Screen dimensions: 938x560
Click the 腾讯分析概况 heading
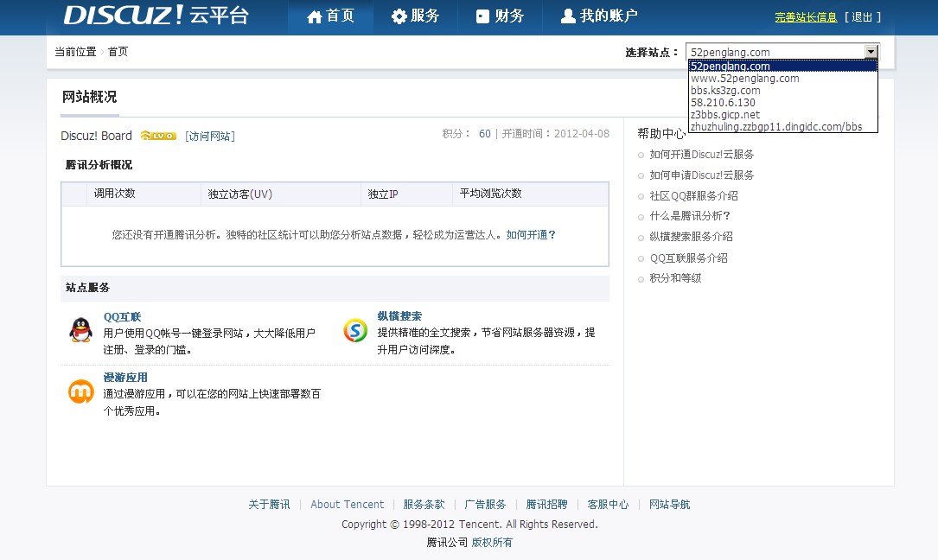[99, 164]
